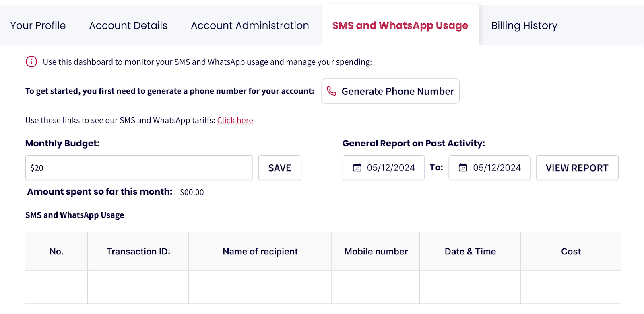Click the Date & Time column header
The height and width of the screenshot is (314, 644).
[x=470, y=251]
